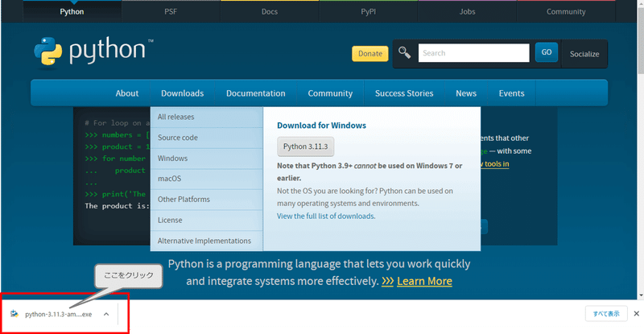Click the 'tools in' link text

click(x=497, y=164)
